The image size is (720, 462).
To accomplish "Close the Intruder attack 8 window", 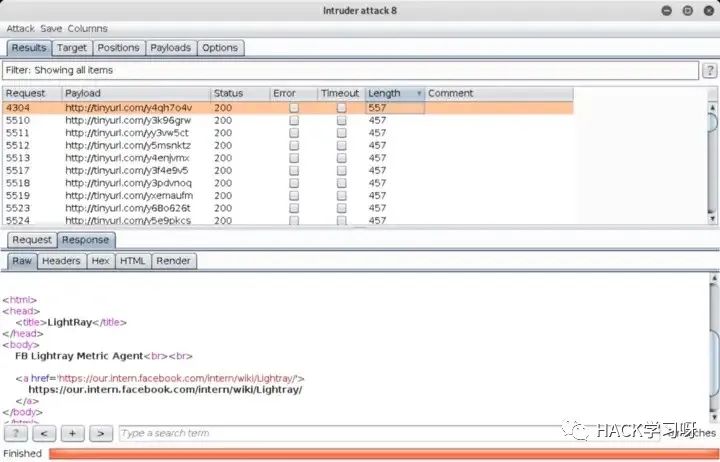I will tap(706, 11).
